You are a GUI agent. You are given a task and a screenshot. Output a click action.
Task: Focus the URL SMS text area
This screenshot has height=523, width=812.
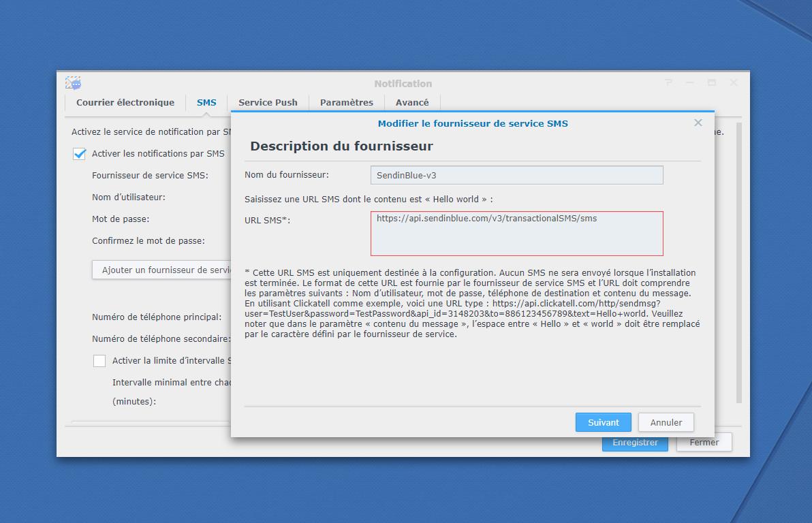click(516, 234)
